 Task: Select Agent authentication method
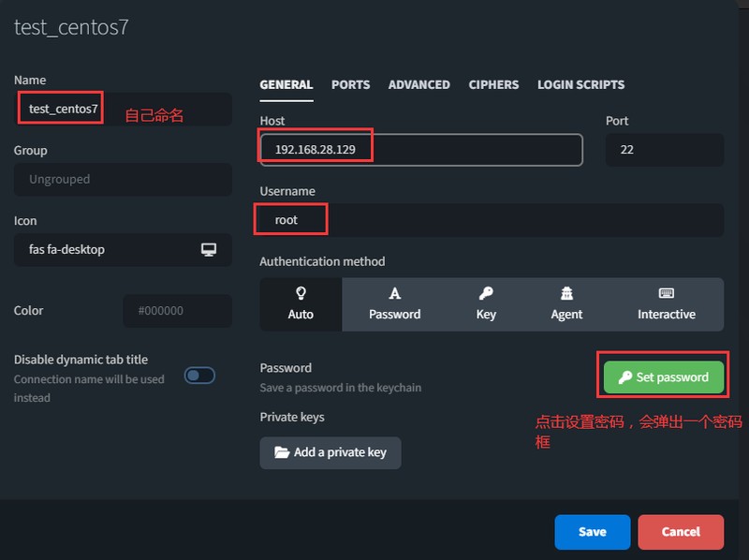[566, 304]
